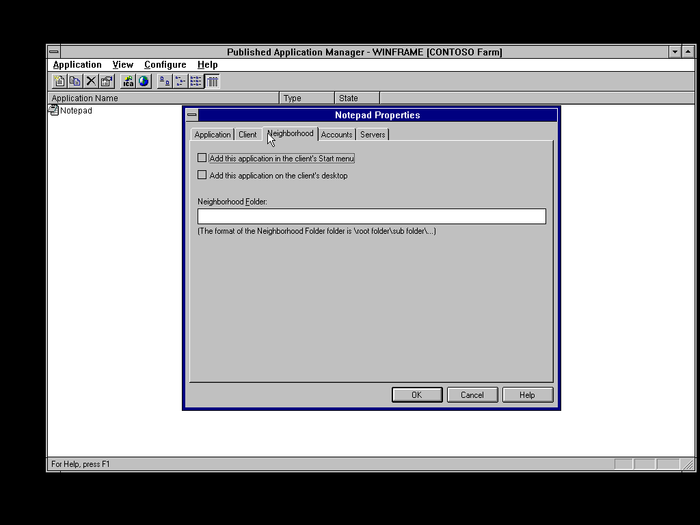
Task: Switch to the Accounts tab
Action: click(x=337, y=134)
